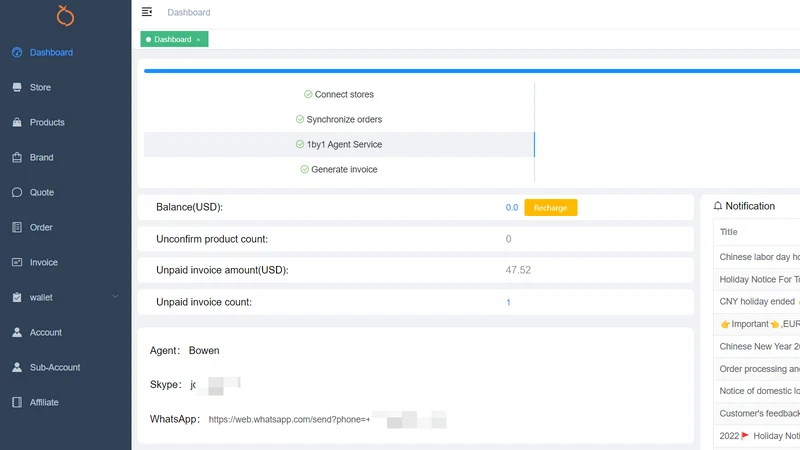800x450 pixels.
Task: Click checkmark icon beside 1by1 Agent Service
Action: [300, 144]
